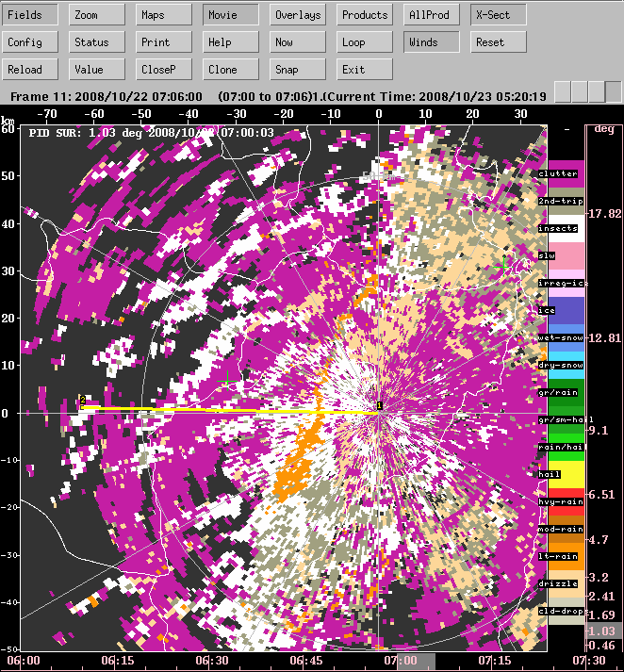Open the Config settings

[31, 42]
